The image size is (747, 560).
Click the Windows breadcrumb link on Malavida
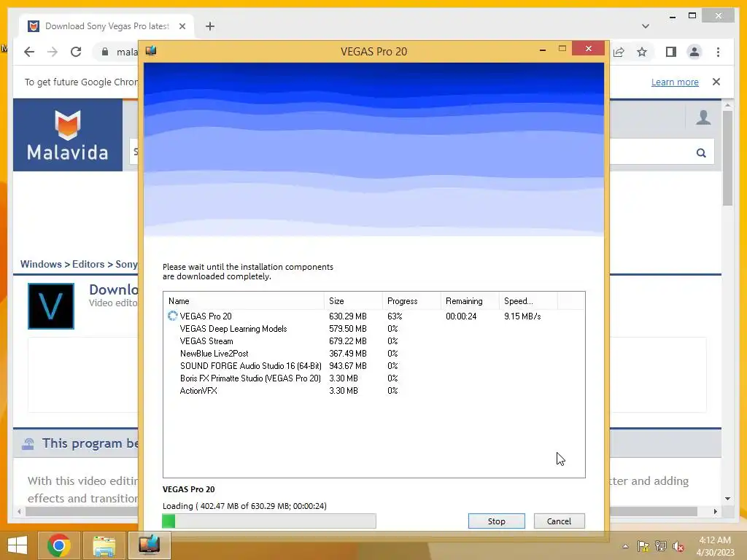pos(41,264)
